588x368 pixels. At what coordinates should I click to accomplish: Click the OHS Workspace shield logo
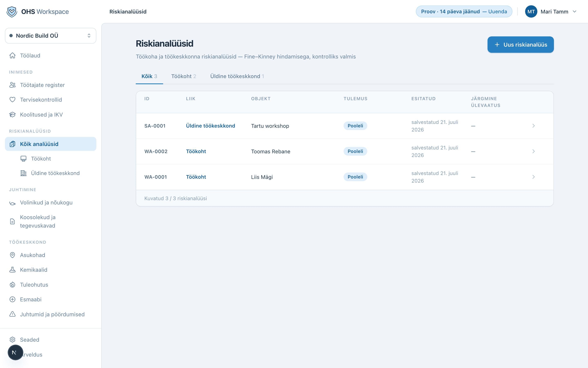pyautogui.click(x=12, y=11)
